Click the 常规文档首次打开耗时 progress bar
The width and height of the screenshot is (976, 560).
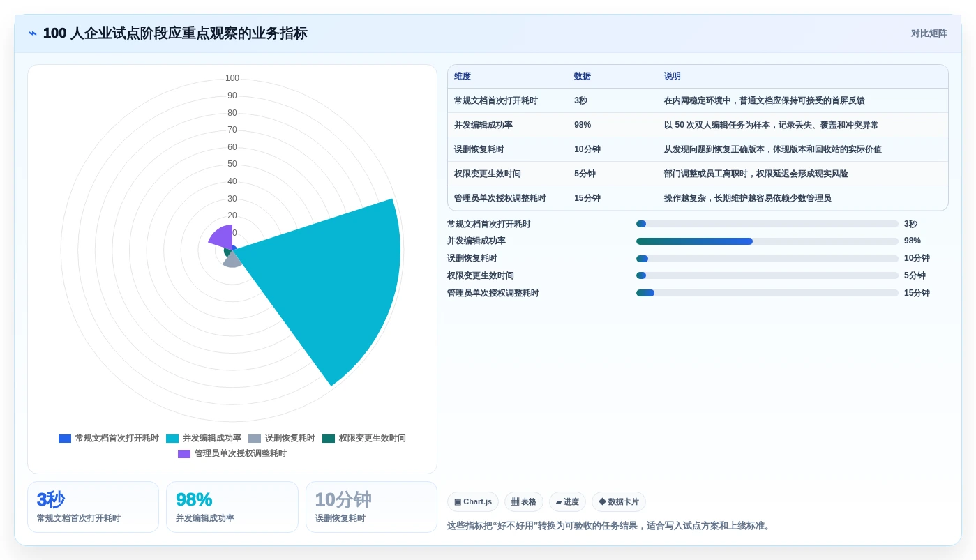(x=767, y=224)
